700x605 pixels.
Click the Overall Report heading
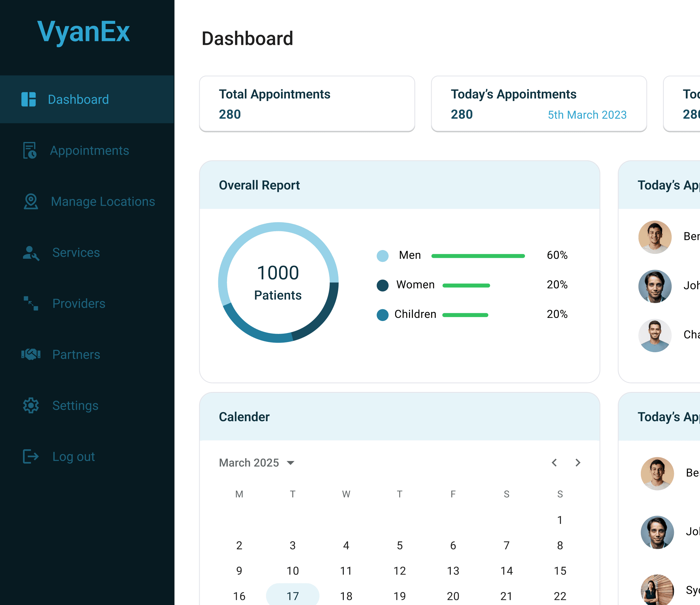tap(259, 185)
